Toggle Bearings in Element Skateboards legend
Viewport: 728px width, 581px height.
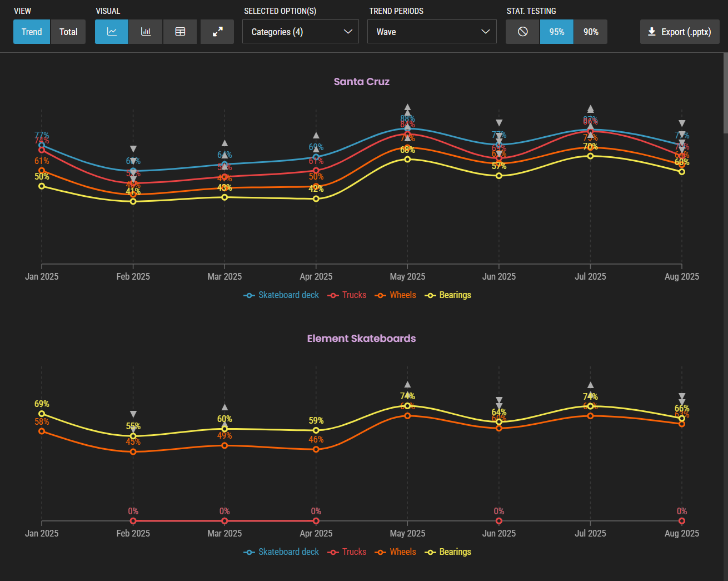click(448, 552)
